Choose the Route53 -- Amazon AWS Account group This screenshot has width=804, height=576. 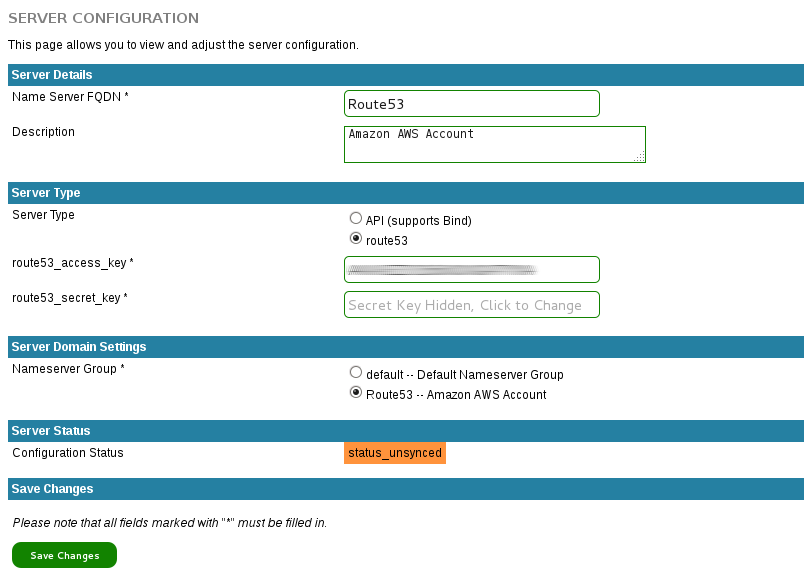point(355,392)
